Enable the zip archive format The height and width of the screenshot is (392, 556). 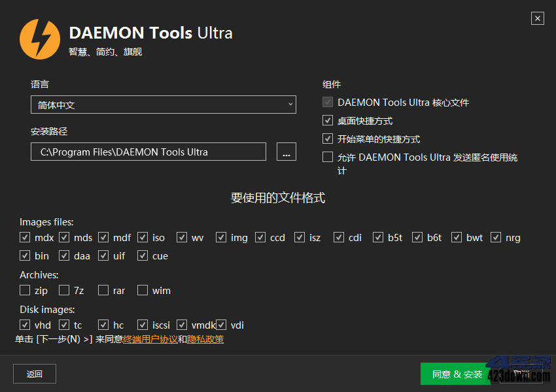25,290
